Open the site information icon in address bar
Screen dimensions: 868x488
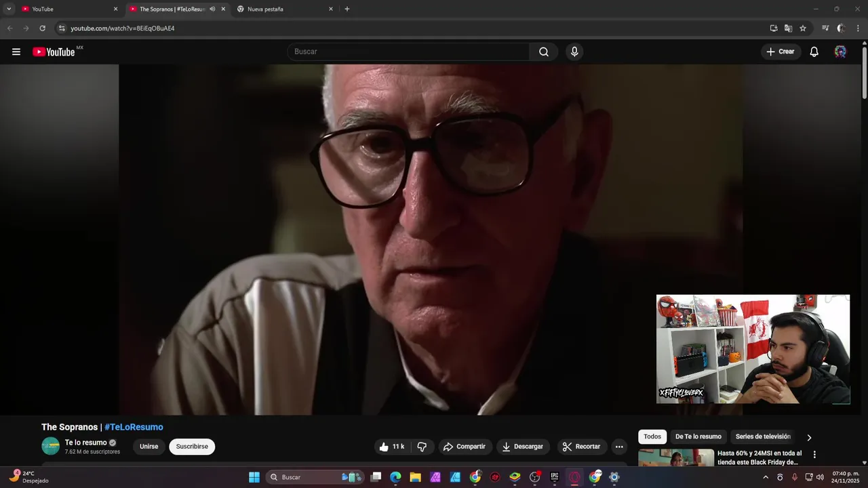(x=62, y=28)
